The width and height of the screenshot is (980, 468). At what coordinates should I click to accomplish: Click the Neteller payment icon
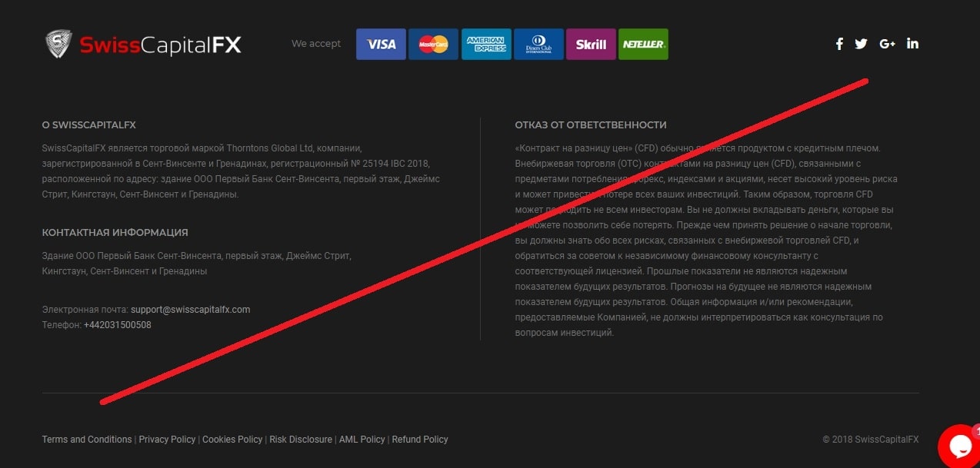[643, 45]
